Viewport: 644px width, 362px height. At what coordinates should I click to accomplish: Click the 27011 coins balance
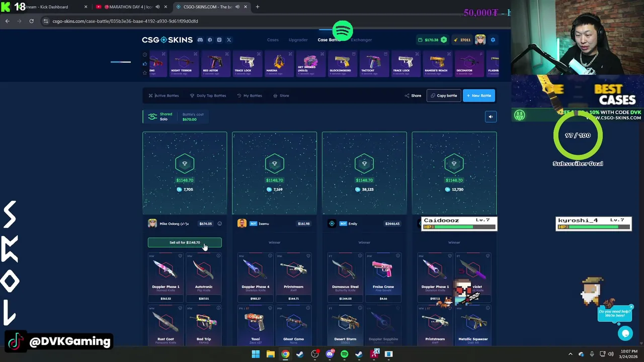462,40
